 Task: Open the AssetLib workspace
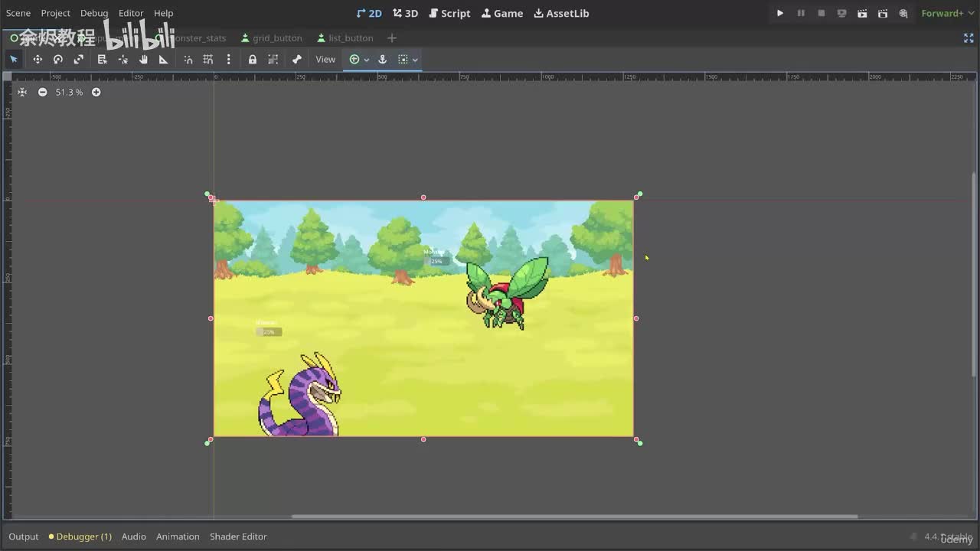click(561, 13)
